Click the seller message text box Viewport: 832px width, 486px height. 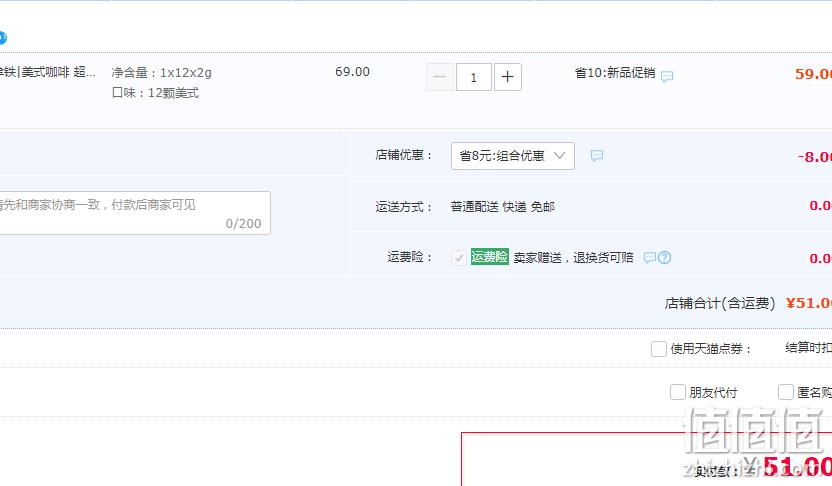(134, 213)
